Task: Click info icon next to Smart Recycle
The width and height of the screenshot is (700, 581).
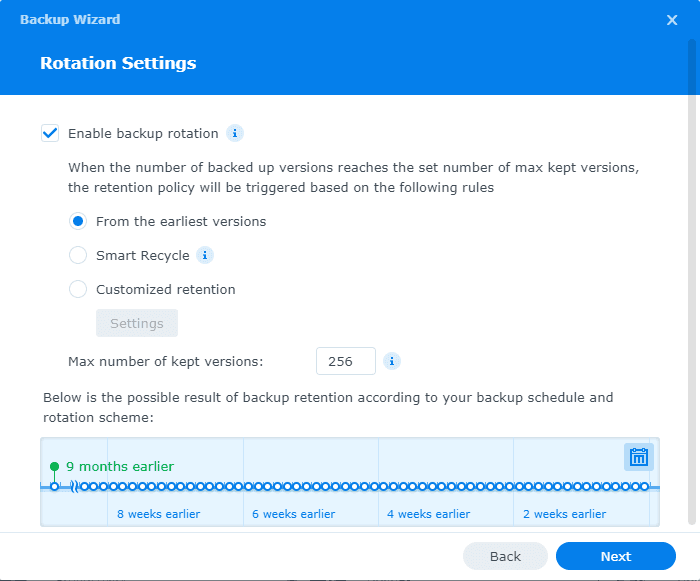Action: pyautogui.click(x=205, y=255)
